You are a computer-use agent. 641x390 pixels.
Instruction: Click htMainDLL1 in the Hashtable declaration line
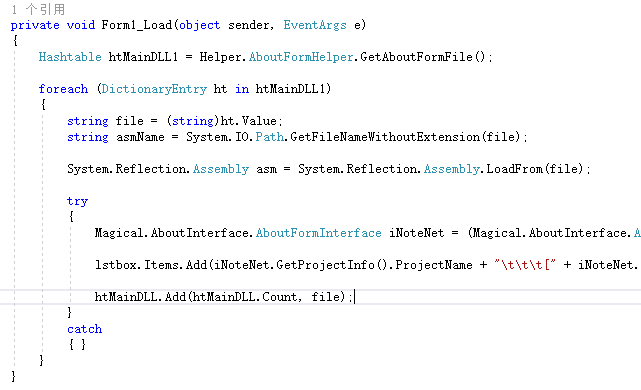pyautogui.click(x=143, y=57)
